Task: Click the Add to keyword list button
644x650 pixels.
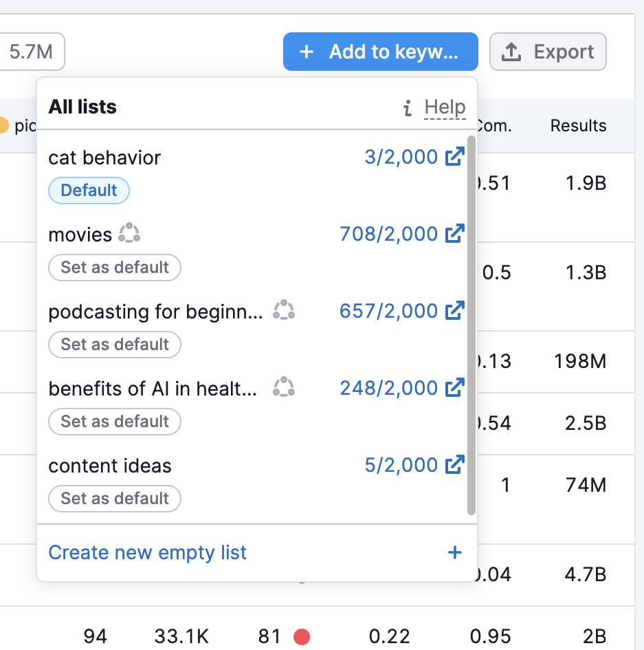Action: [381, 52]
